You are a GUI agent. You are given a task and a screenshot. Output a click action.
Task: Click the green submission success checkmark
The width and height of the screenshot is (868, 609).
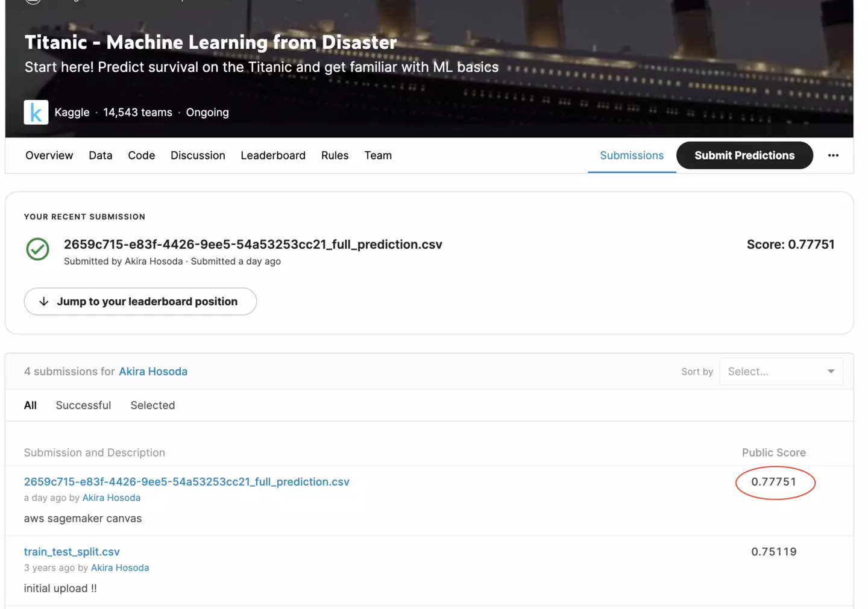37,249
